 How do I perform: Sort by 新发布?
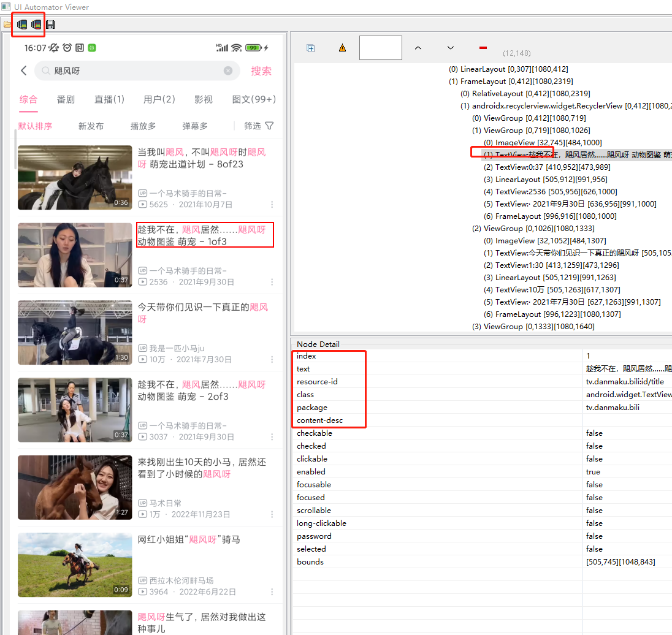point(91,126)
